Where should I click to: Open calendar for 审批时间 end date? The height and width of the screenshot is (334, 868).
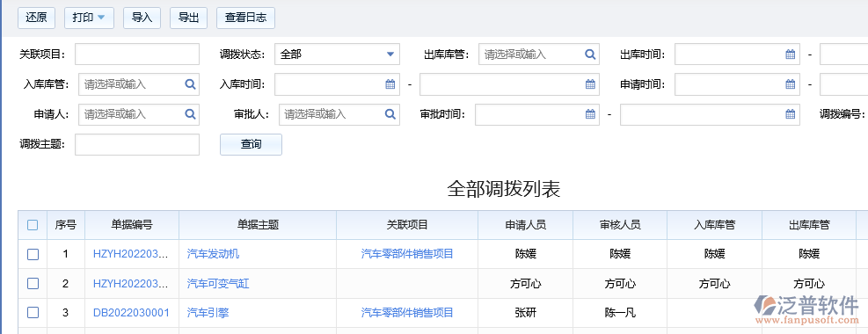coord(791,114)
